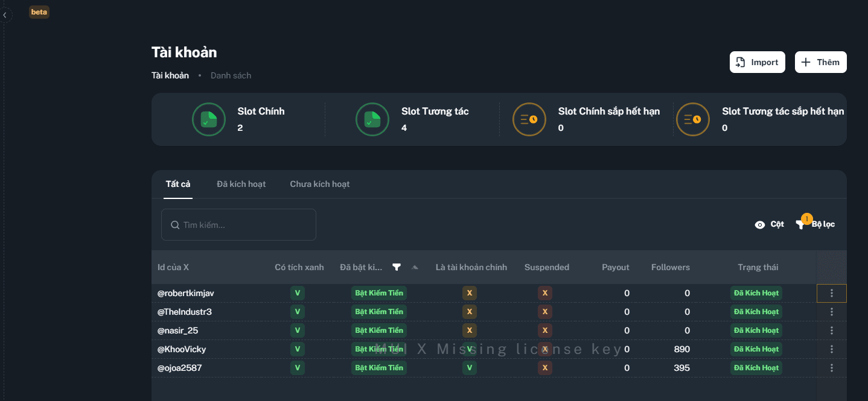
Task: Click the Slot Tương tác green icon
Action: tap(372, 119)
